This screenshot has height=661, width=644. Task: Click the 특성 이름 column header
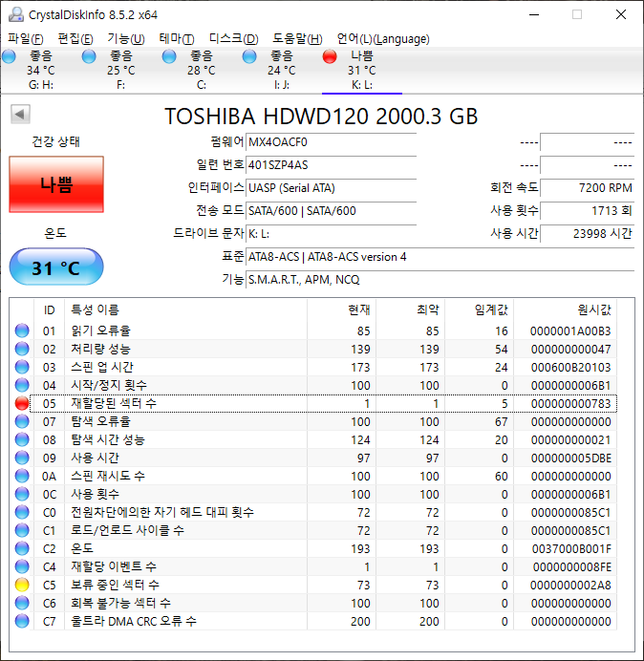[185, 309]
